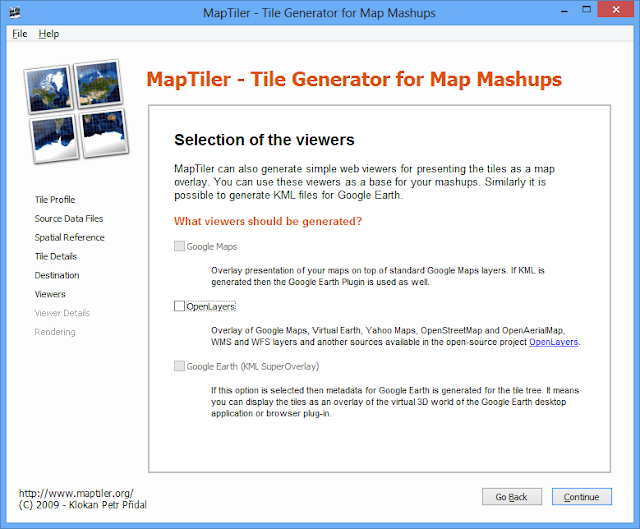Screen dimensions: 640x529
Task: Toggle Google Earth (KML SuperOverlay) checkbox
Action: tap(179, 366)
